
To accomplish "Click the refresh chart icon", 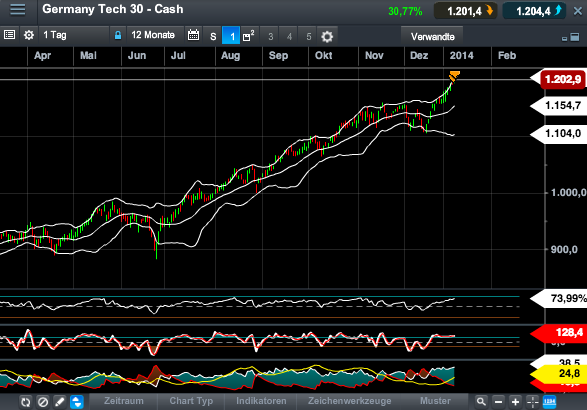I will coord(25,402).
